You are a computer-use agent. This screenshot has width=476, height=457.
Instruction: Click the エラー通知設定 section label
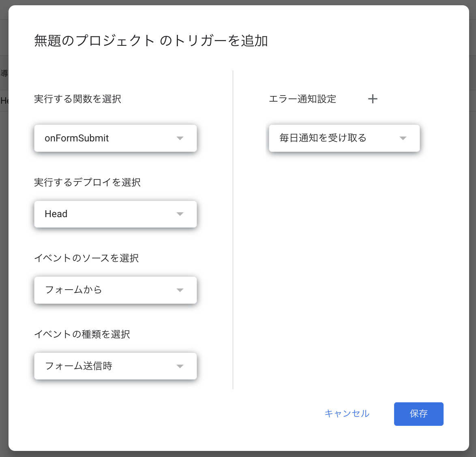(x=303, y=99)
